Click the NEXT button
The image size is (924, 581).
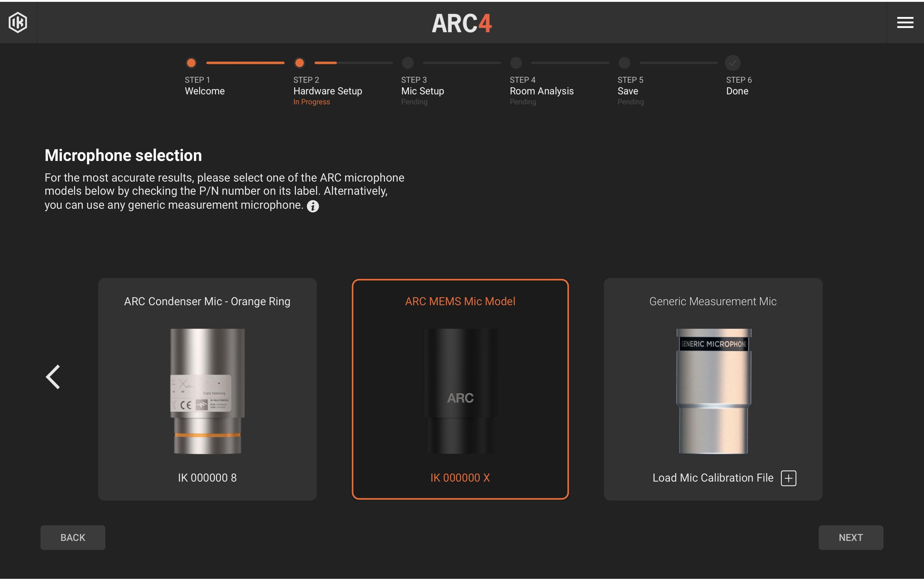click(x=851, y=537)
